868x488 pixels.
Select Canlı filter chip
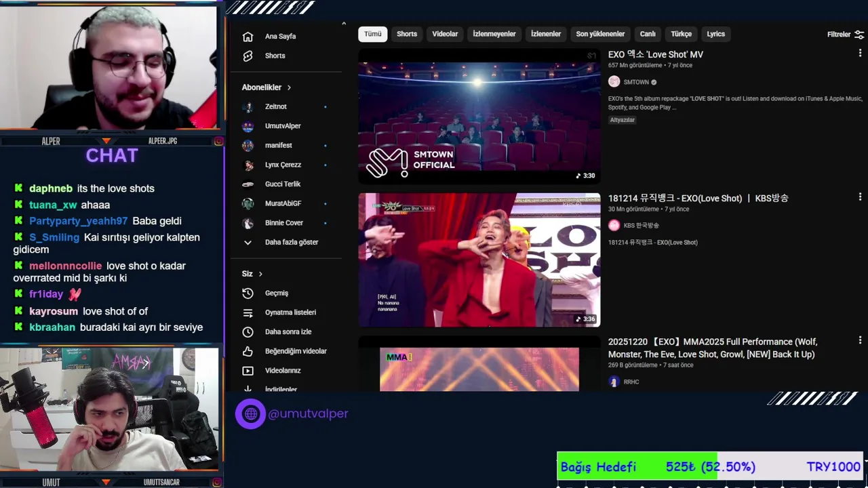coord(648,34)
